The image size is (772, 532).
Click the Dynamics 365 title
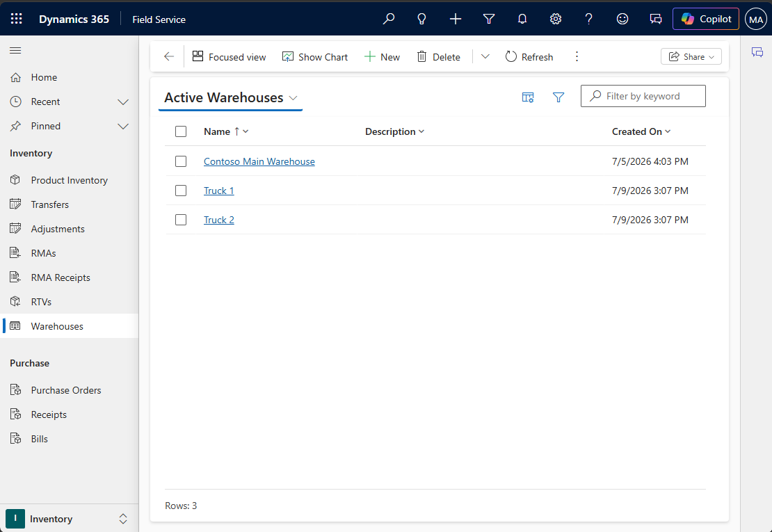click(74, 19)
